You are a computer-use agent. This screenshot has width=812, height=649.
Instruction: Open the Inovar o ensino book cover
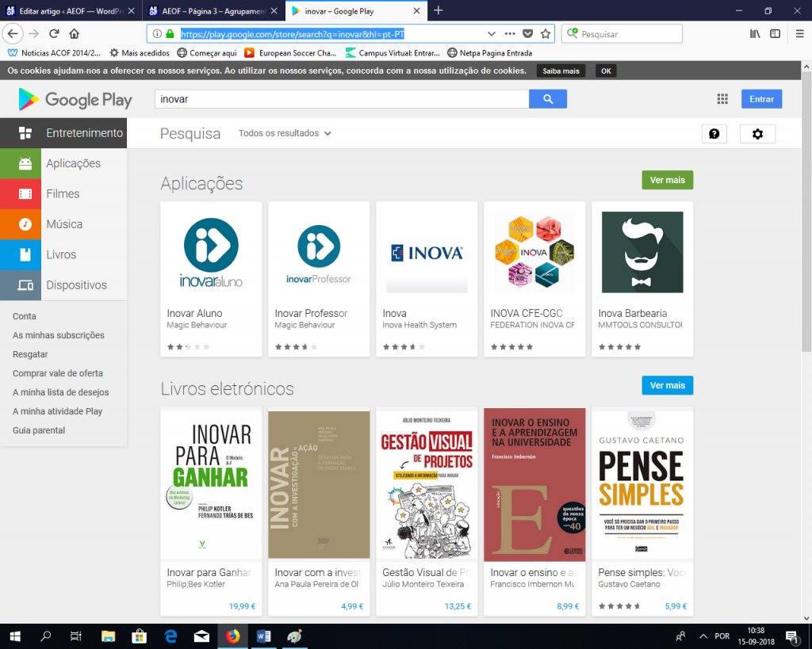(534, 485)
